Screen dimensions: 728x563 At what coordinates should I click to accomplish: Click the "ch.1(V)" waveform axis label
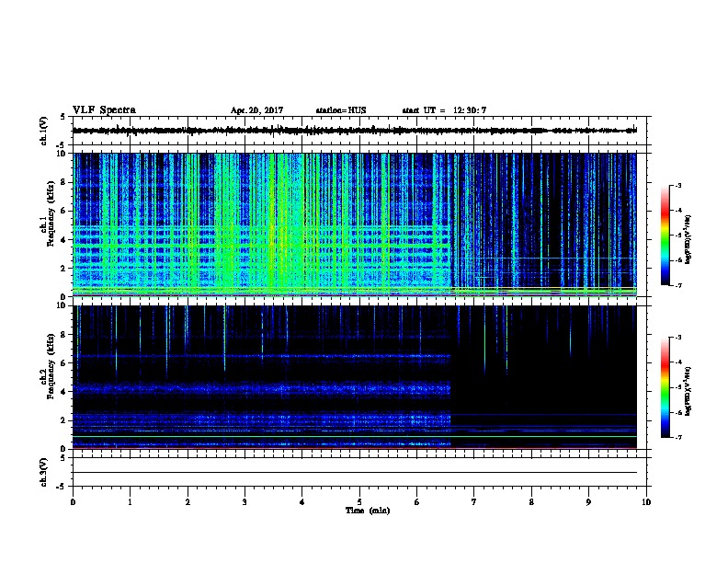tap(43, 131)
